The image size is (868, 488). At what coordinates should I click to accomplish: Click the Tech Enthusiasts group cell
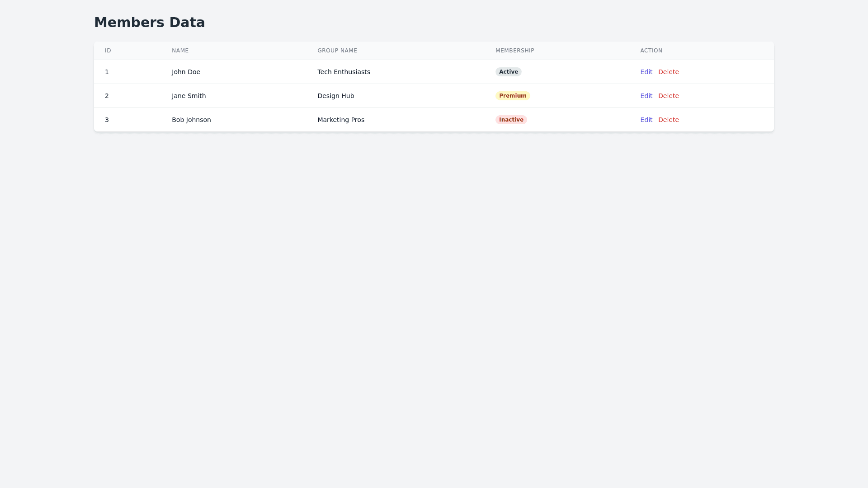(x=344, y=72)
